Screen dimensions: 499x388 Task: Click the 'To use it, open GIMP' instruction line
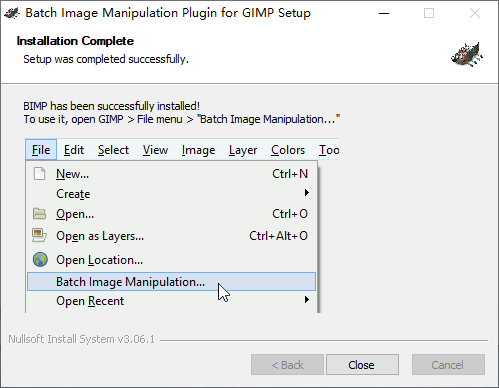tap(182, 119)
